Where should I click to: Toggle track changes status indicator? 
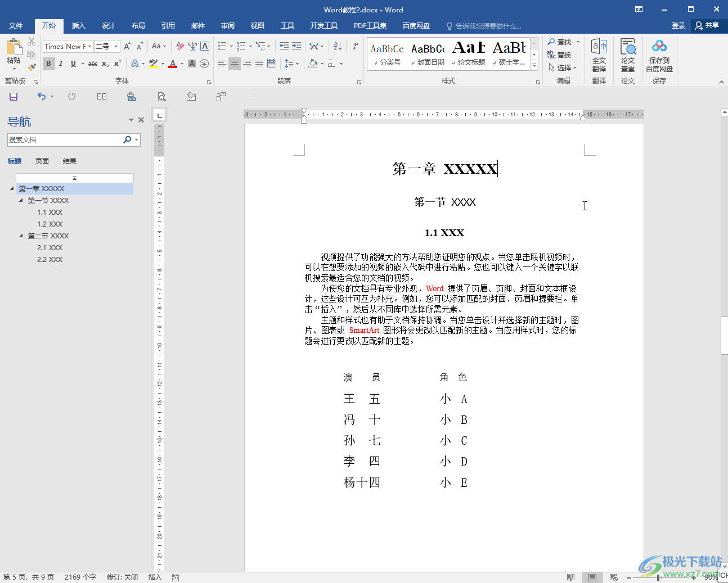point(122,577)
